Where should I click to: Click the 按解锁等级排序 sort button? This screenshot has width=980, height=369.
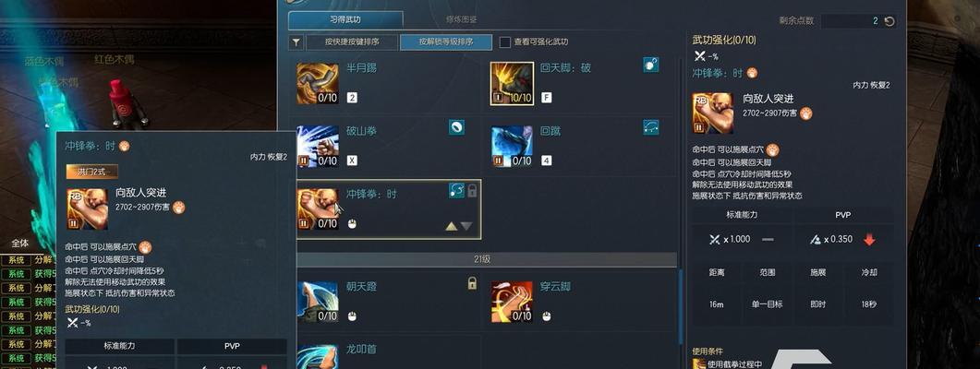point(446,42)
